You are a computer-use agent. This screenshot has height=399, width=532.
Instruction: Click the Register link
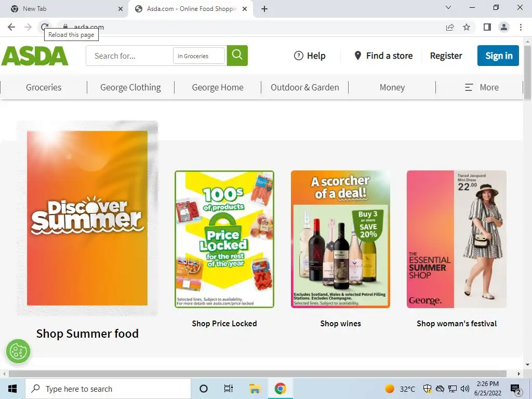(446, 56)
